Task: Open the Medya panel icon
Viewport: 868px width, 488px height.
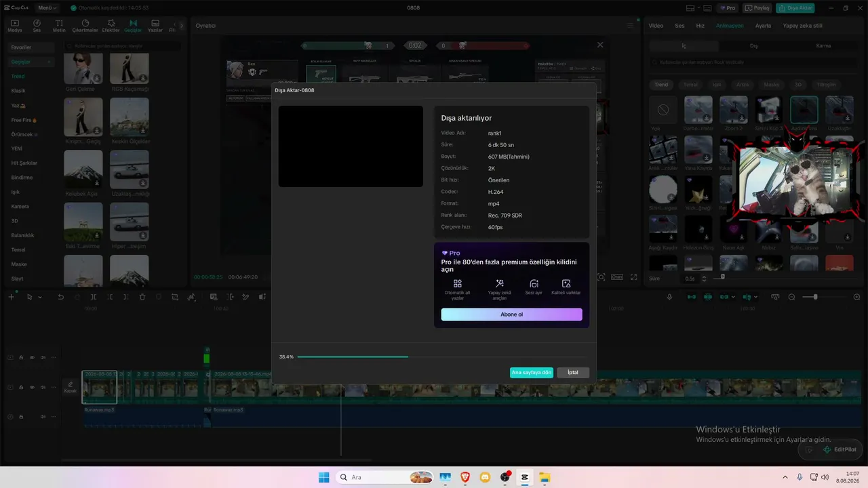Action: [x=14, y=26]
